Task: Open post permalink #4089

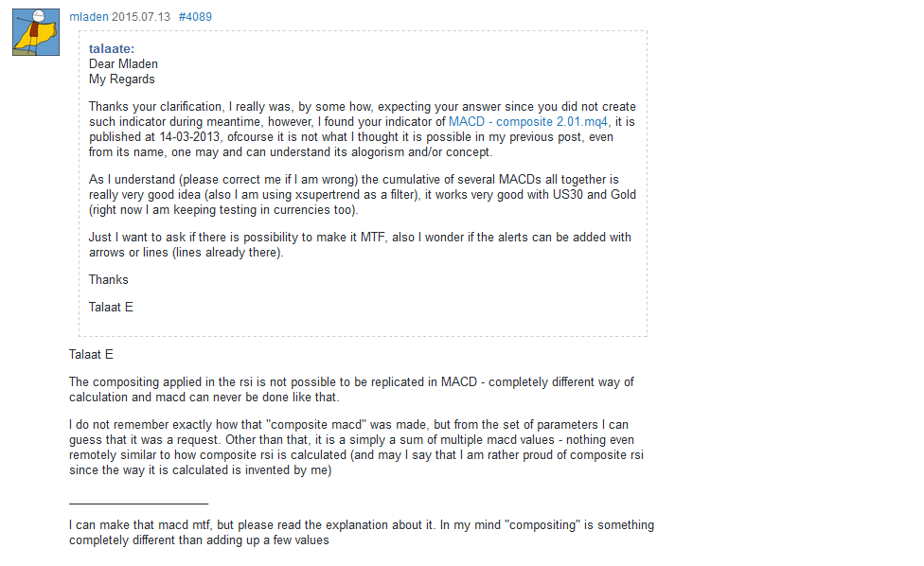Action: pyautogui.click(x=195, y=17)
